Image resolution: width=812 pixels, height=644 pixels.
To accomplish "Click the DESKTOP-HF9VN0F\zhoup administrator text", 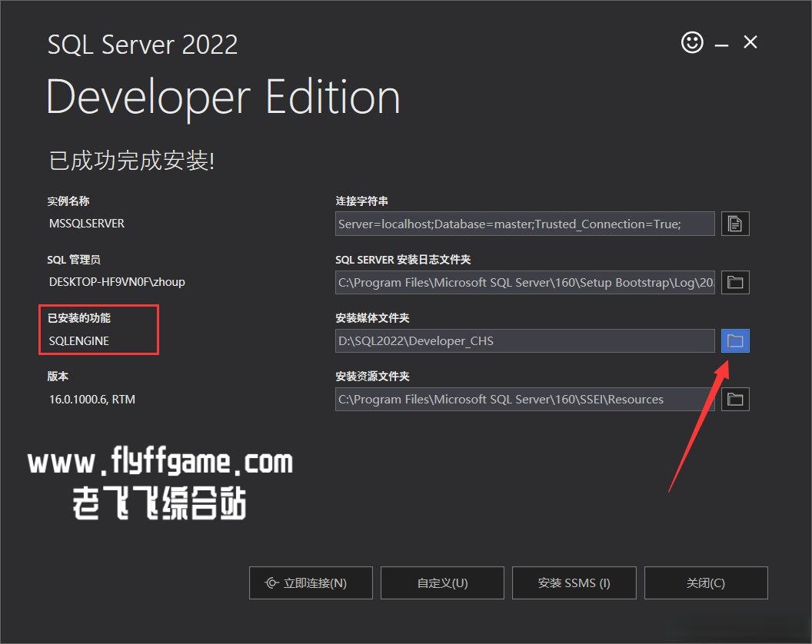I will [x=117, y=282].
